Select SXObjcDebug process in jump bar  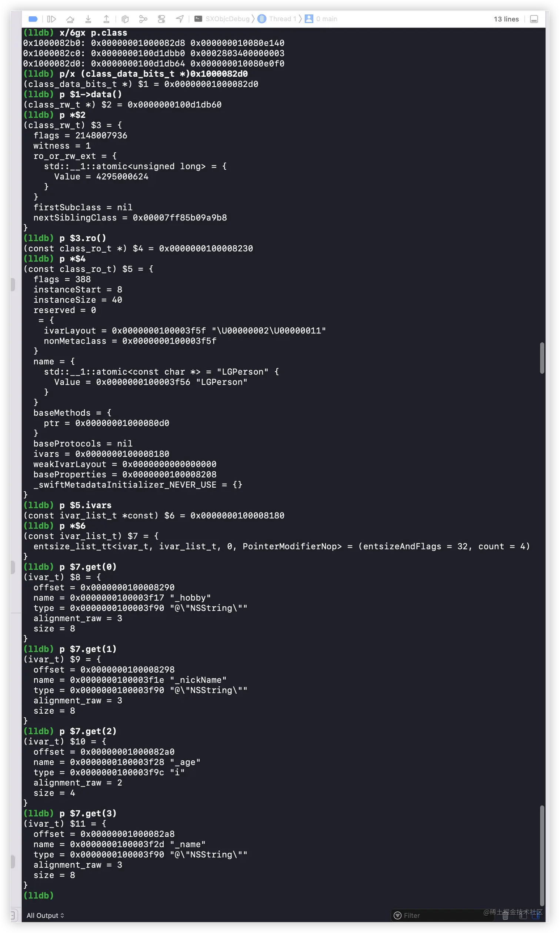(222, 19)
